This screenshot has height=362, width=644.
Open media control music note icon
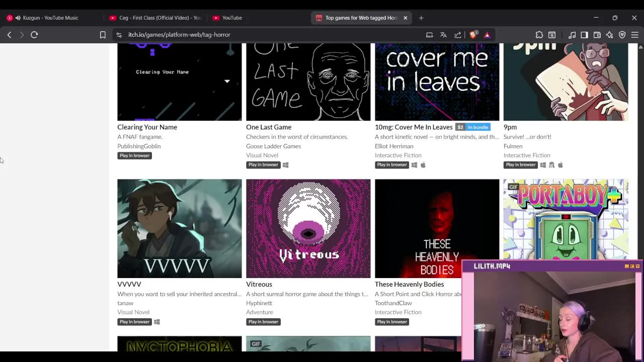point(572,35)
